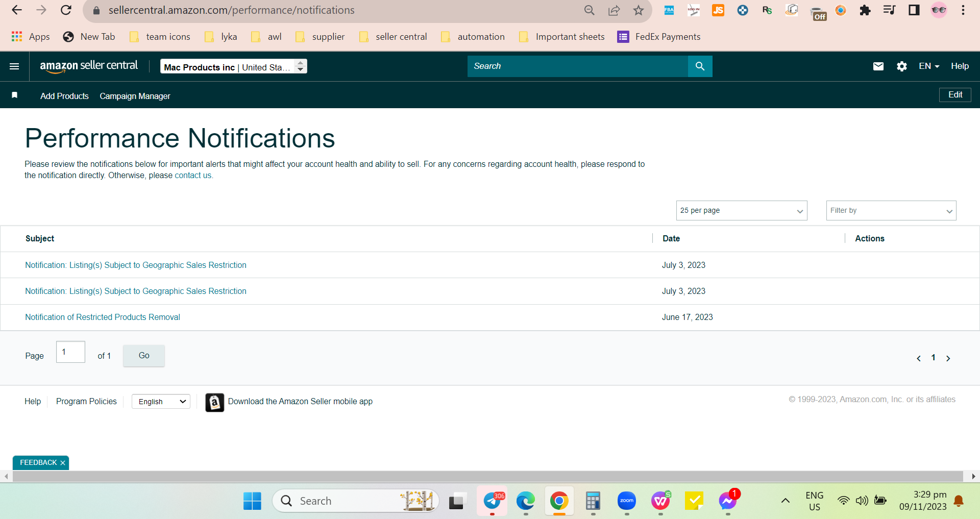Image resolution: width=980 pixels, height=519 pixels.
Task: Open the Important sheets bookmarks folder
Action: point(561,37)
